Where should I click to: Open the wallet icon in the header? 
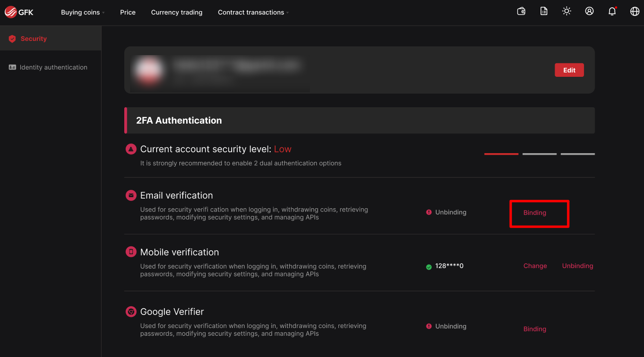[x=521, y=11]
